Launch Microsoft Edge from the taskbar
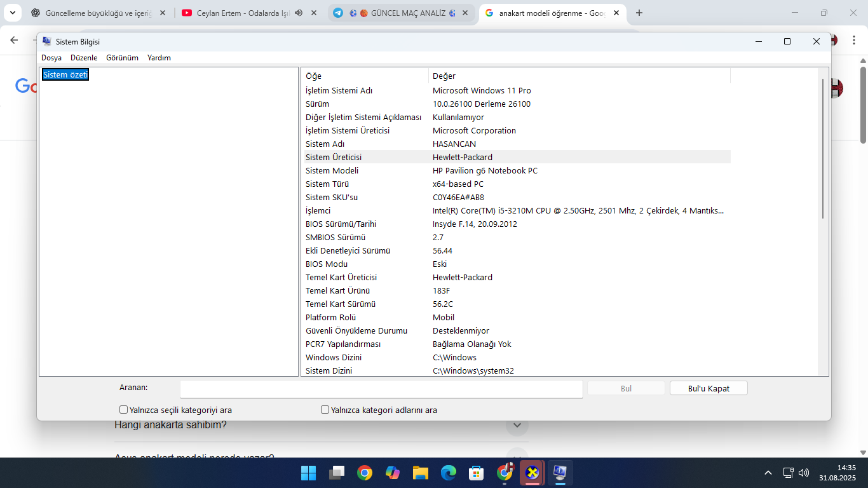The image size is (868, 488). (x=449, y=473)
